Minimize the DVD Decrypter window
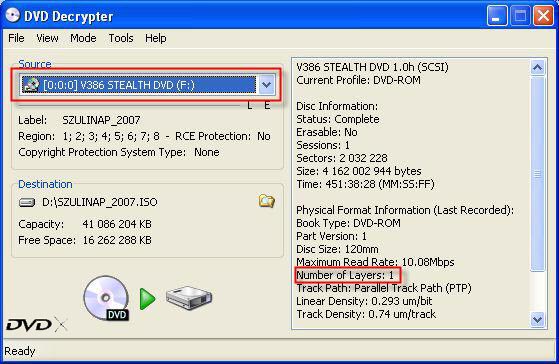This screenshot has height=364, width=559. click(x=497, y=16)
